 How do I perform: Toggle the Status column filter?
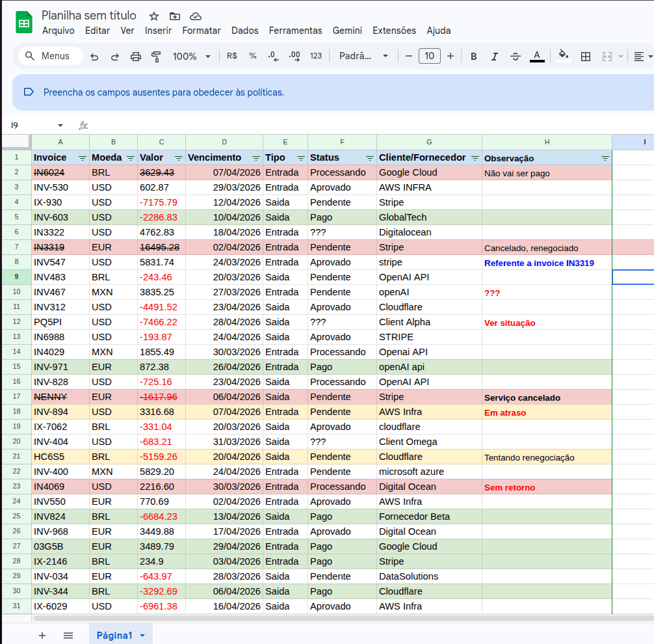(370, 158)
